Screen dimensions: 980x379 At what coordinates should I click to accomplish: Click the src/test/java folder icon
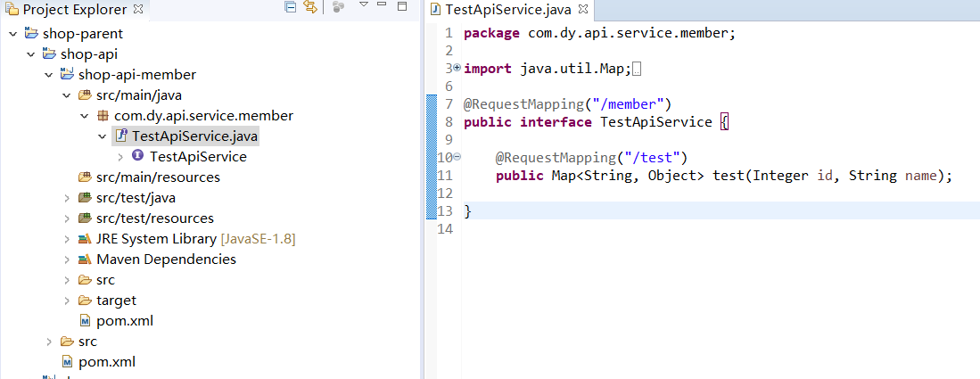[x=85, y=198]
